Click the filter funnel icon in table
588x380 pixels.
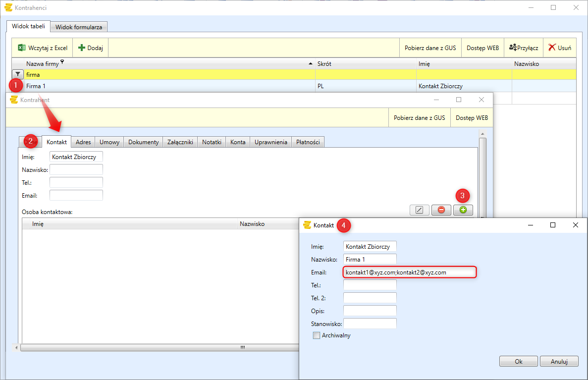[x=17, y=74]
